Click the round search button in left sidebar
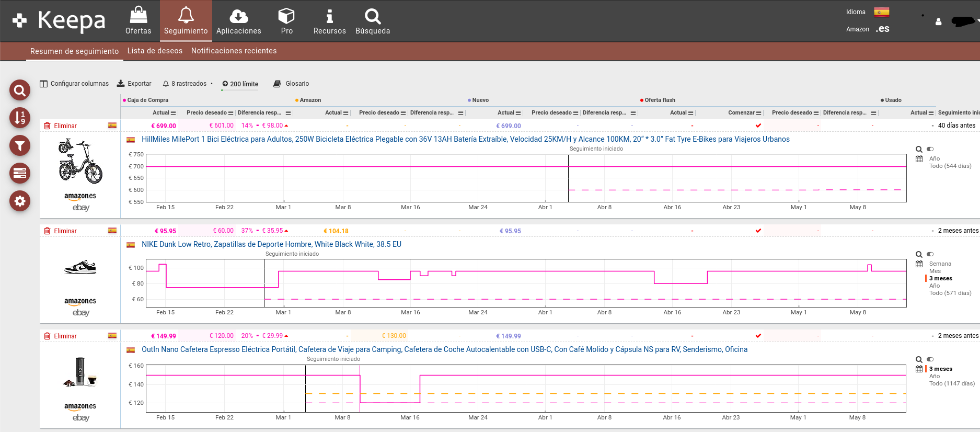 20,90
